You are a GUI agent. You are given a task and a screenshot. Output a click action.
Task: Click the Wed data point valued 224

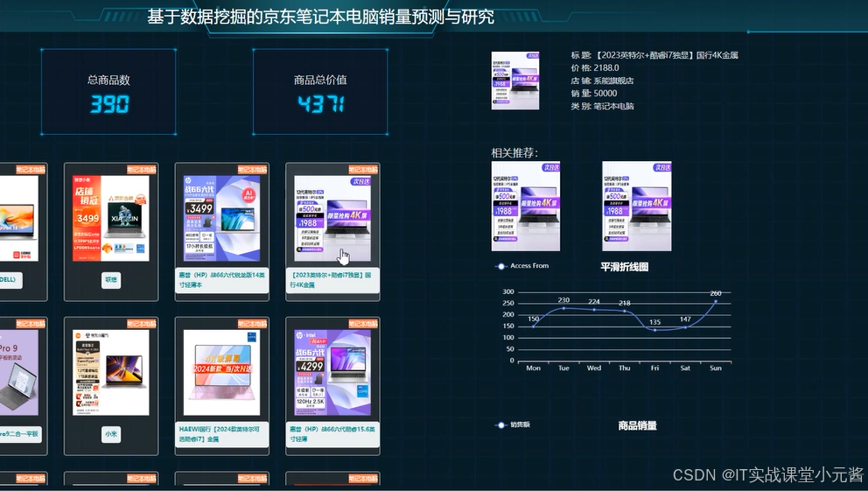click(x=594, y=310)
